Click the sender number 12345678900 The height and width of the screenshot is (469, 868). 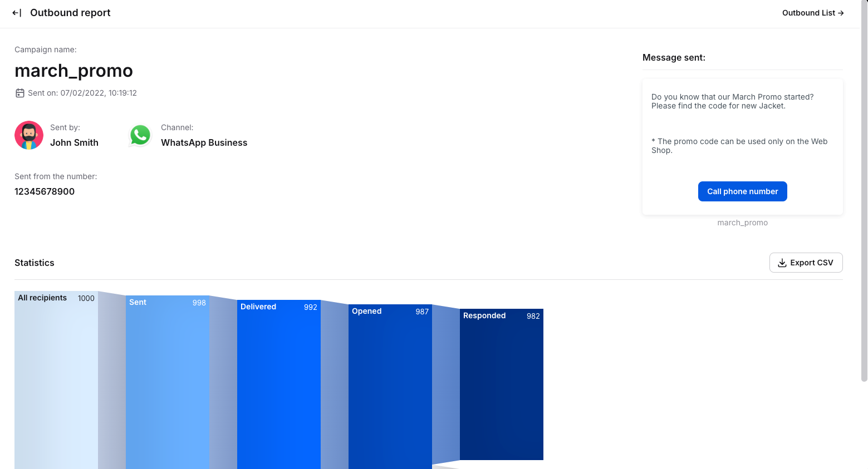pyautogui.click(x=45, y=191)
